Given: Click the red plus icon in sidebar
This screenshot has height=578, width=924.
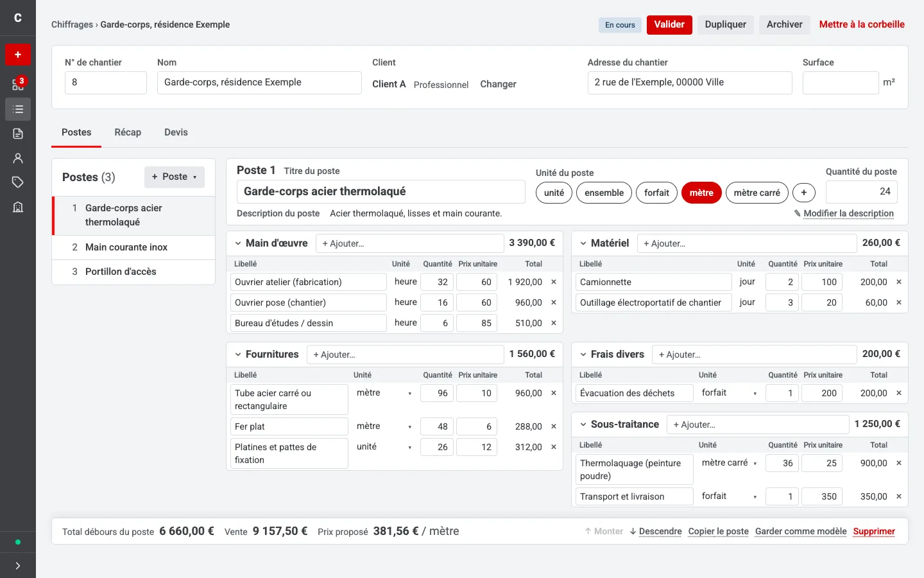Looking at the screenshot, I should (x=18, y=55).
